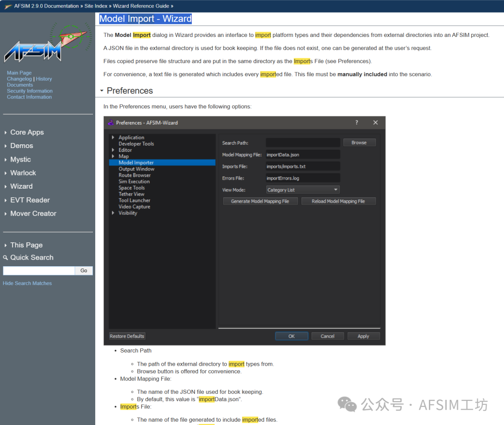Open the Contact Information link
The image size is (504, 425).
coord(29,97)
